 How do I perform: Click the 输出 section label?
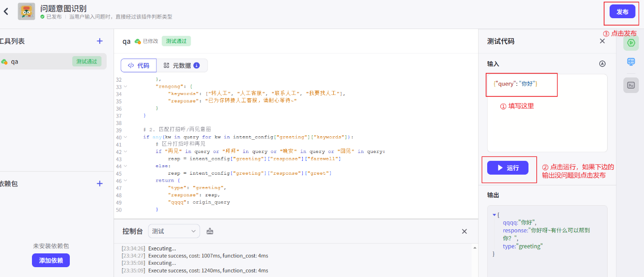point(493,195)
